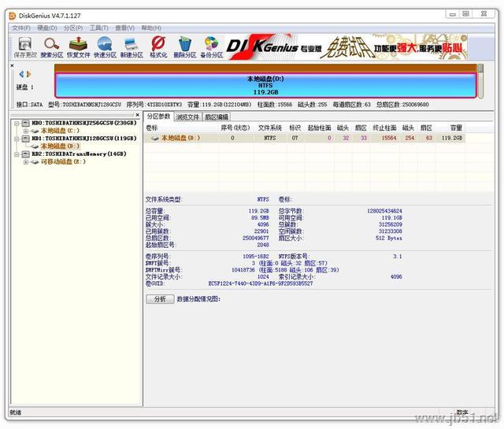Close the left disk tree panel

(x=138, y=115)
